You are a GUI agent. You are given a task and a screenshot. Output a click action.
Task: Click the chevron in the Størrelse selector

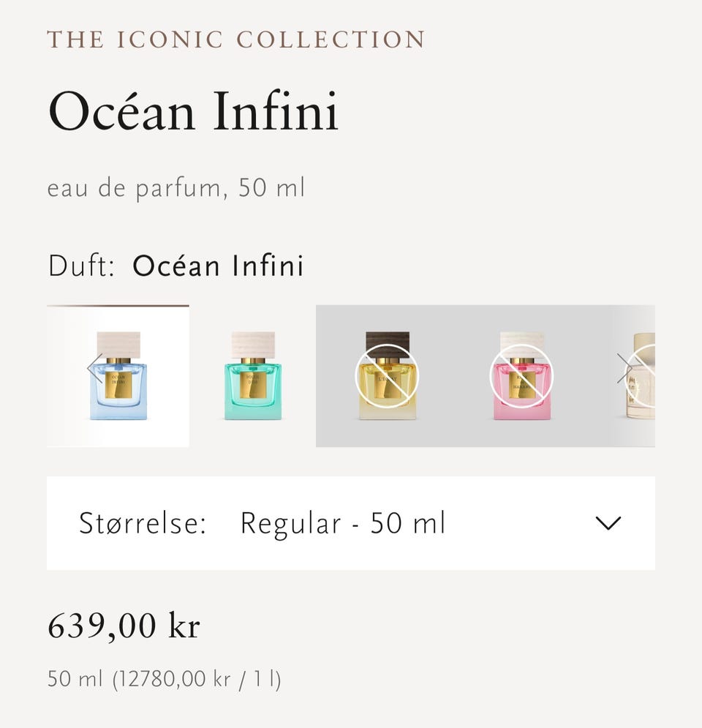coord(608,523)
